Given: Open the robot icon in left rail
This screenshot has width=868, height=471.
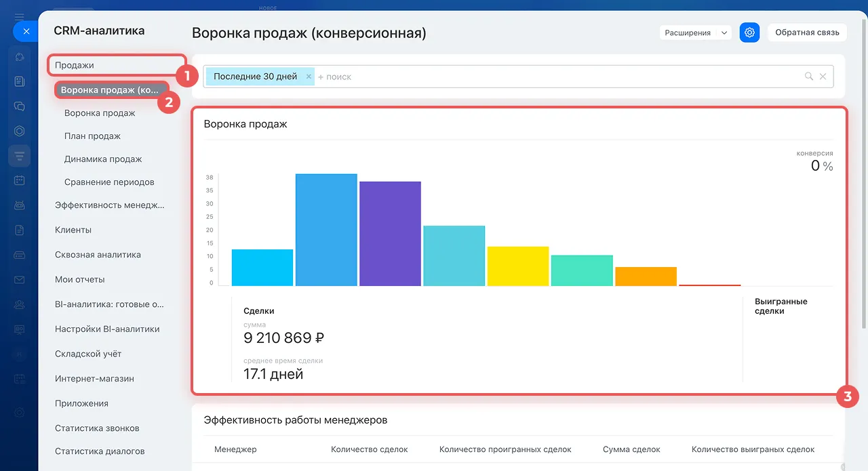Looking at the screenshot, I should pyautogui.click(x=19, y=205).
